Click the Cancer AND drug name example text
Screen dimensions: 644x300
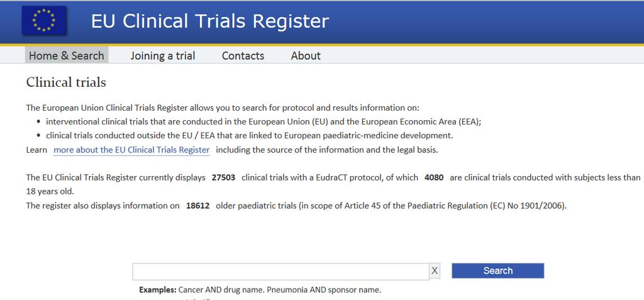[222, 290]
